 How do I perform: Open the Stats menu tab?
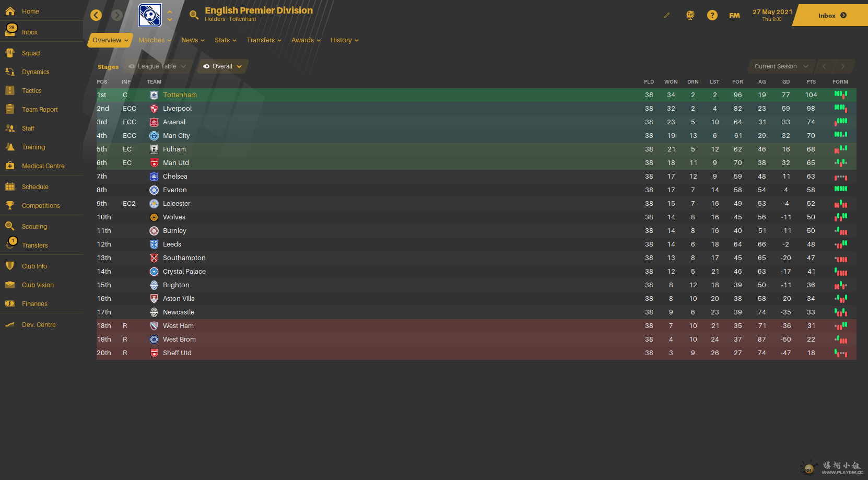click(225, 40)
